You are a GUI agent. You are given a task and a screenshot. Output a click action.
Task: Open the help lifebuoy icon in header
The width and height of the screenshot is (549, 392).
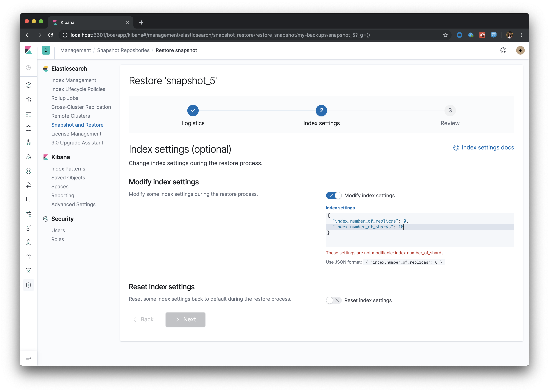tap(503, 50)
